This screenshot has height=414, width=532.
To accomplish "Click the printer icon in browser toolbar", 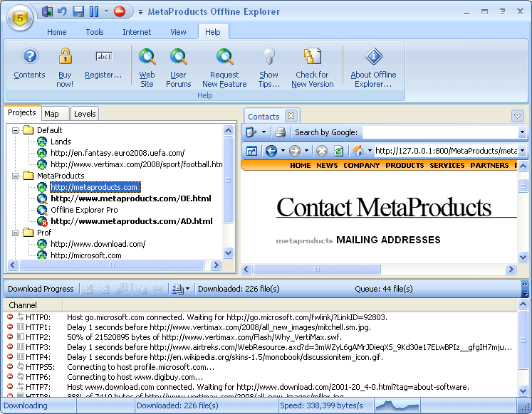I will coord(281,132).
